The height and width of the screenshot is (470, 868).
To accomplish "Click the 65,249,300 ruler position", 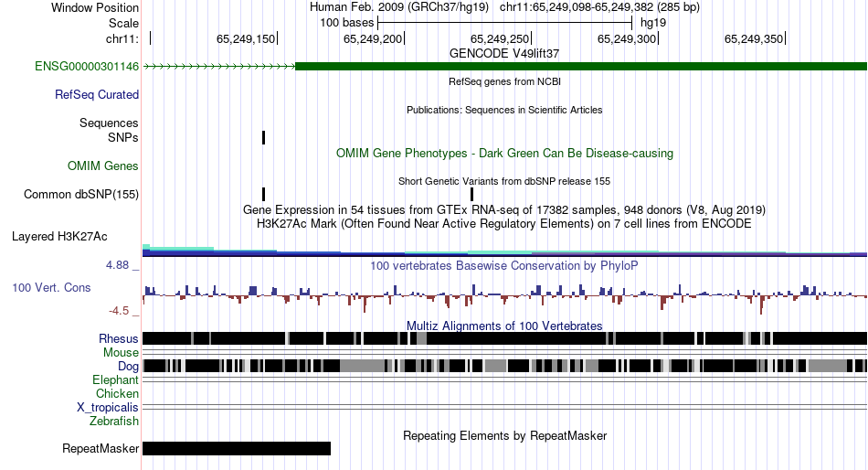I will point(627,38).
